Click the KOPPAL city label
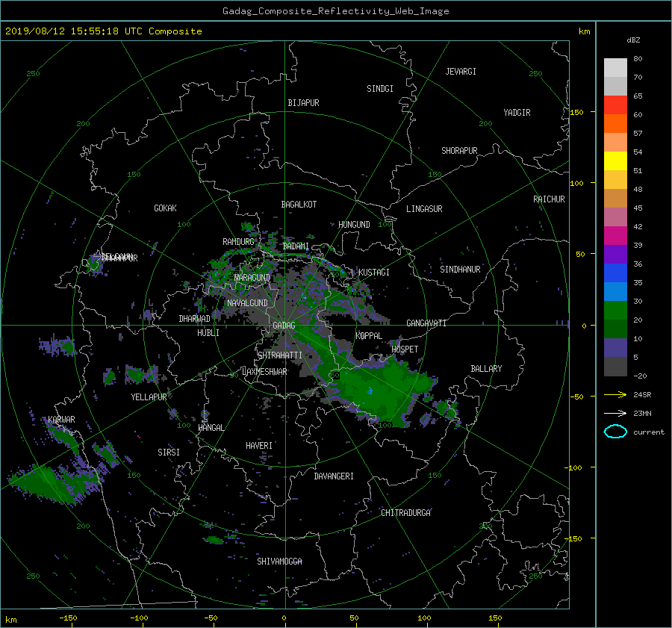 point(369,336)
